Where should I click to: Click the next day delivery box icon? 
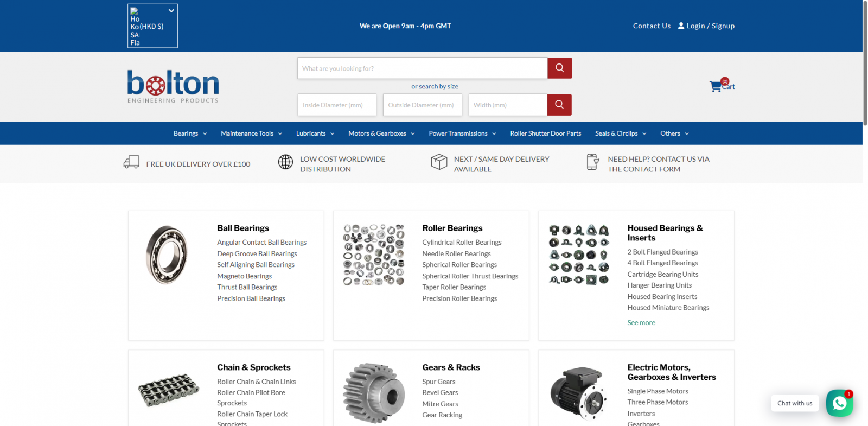pyautogui.click(x=439, y=162)
